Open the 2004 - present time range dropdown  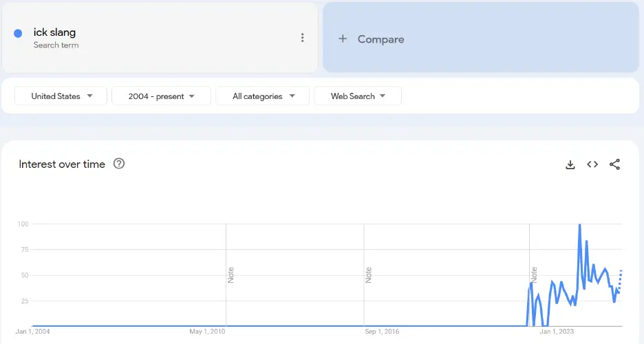pyautogui.click(x=161, y=96)
